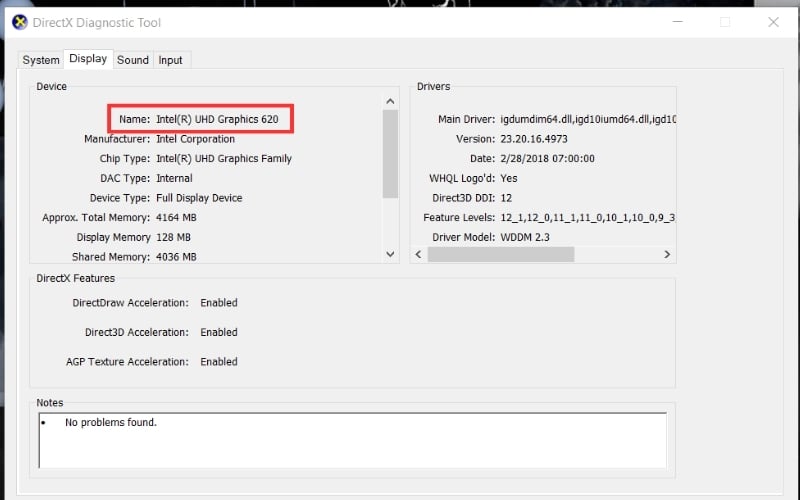Click the "No problems found." note
The image size is (800, 500).
(110, 423)
